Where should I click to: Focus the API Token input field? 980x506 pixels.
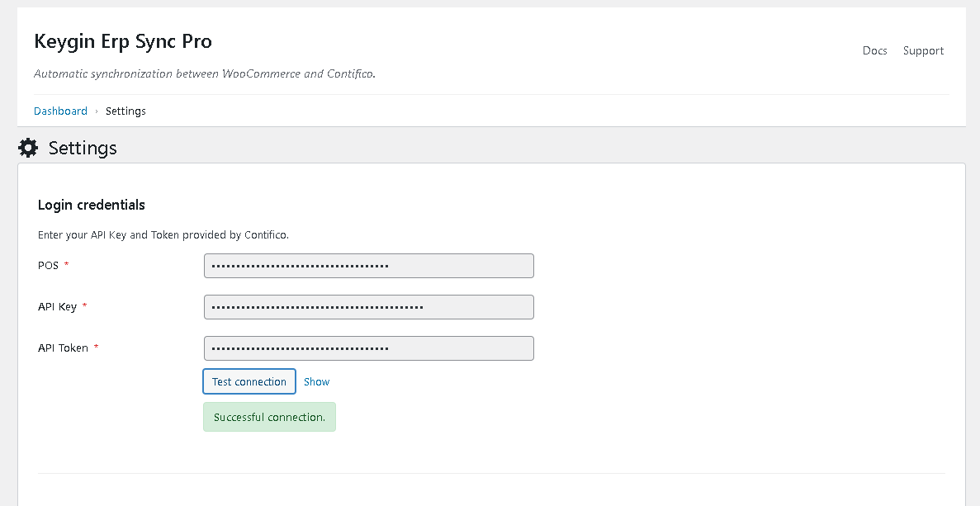point(368,348)
